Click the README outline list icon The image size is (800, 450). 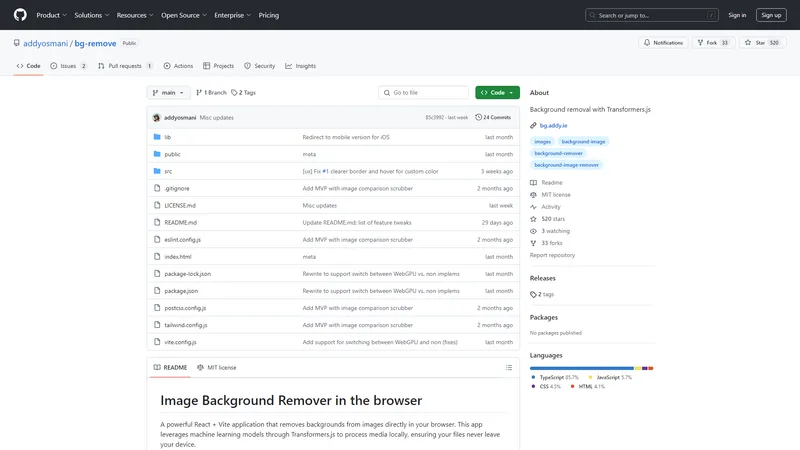(x=509, y=367)
